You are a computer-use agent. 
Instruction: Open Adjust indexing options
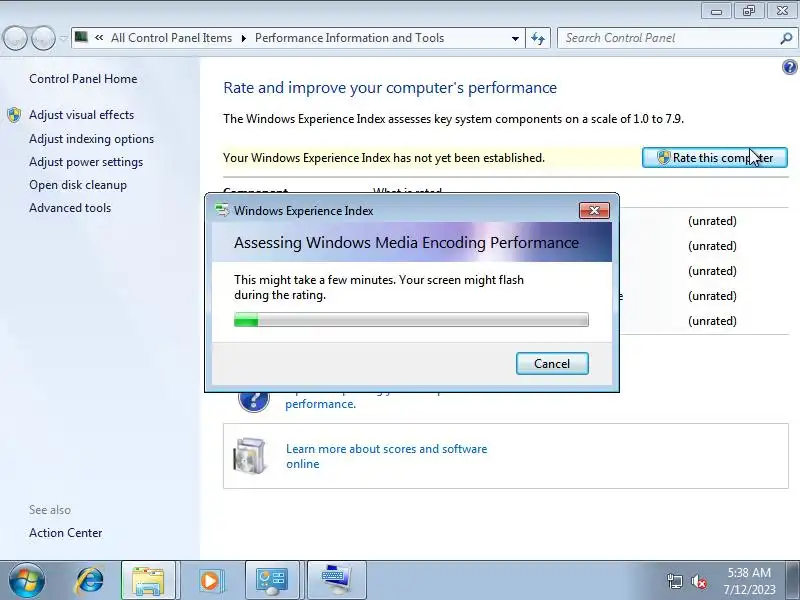coord(91,139)
